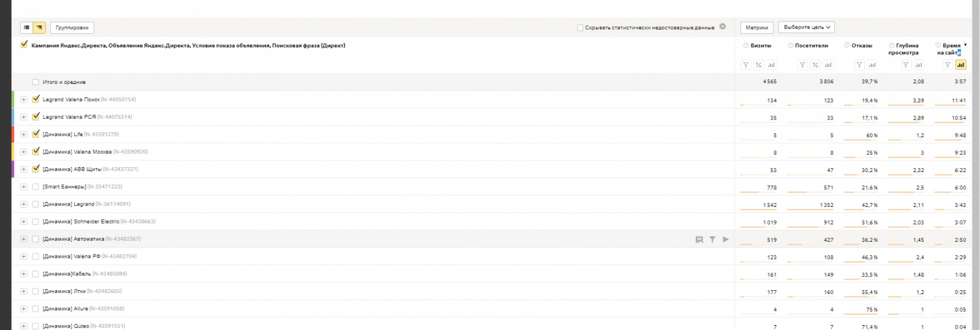Screen dimensions: 980x330
Task: Expand [Динамика] ABB Щиты campaign
Action: (23, 169)
